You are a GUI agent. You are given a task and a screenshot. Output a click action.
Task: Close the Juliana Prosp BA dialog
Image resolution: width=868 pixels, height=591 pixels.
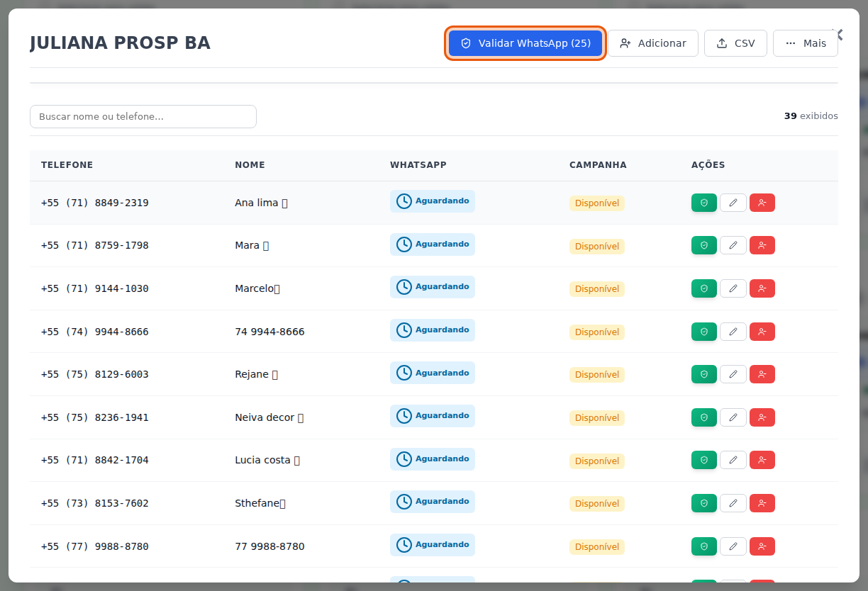point(838,34)
